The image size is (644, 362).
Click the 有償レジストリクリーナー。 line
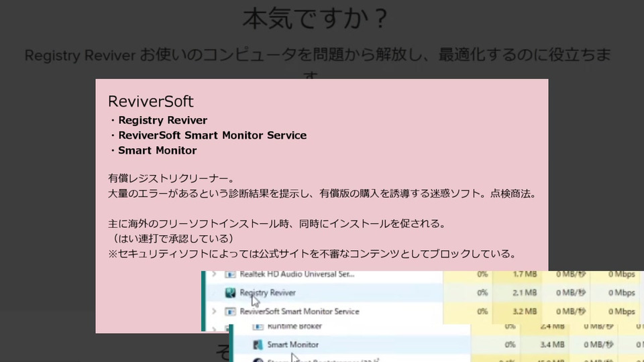pyautogui.click(x=171, y=178)
